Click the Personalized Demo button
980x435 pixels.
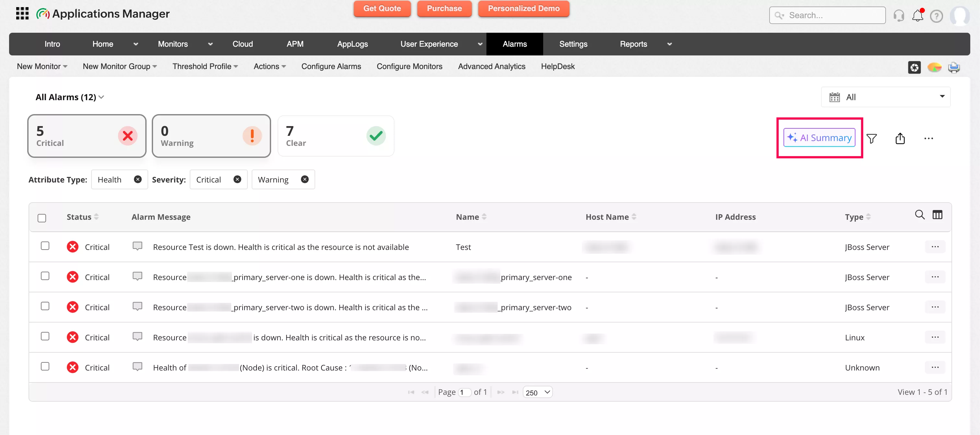[523, 8]
